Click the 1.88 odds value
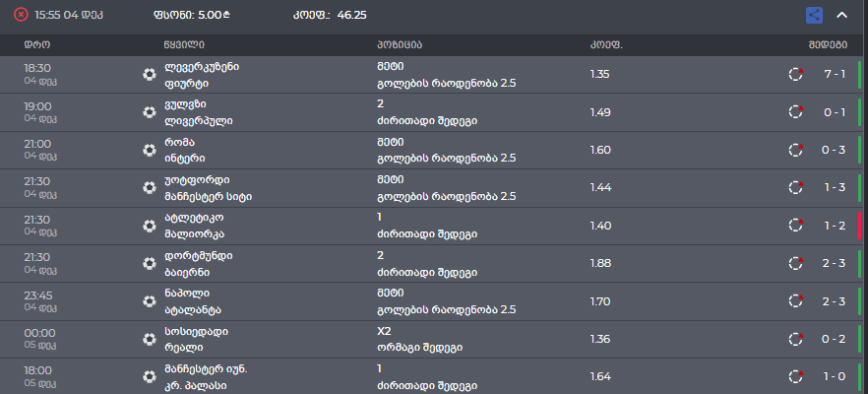This screenshot has width=868, height=394. 600,263
